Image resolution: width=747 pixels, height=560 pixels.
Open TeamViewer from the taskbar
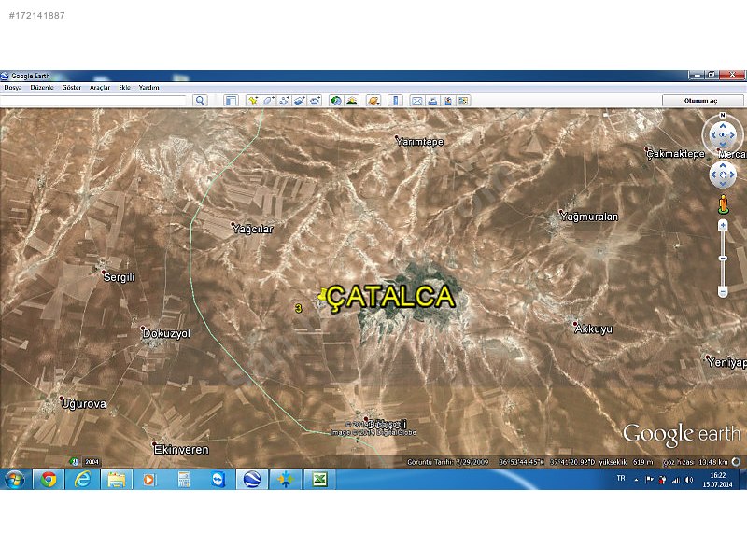(218, 480)
